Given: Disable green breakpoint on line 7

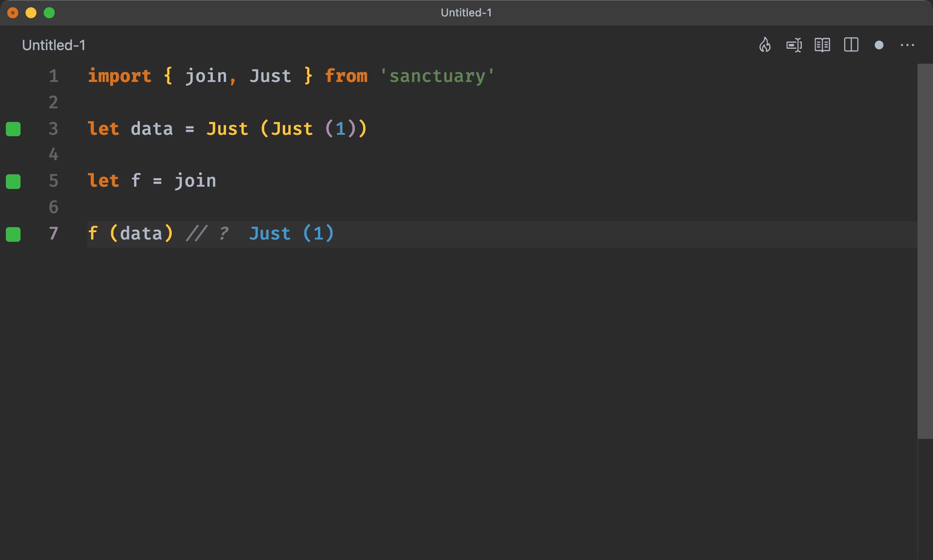Looking at the screenshot, I should 14,234.
